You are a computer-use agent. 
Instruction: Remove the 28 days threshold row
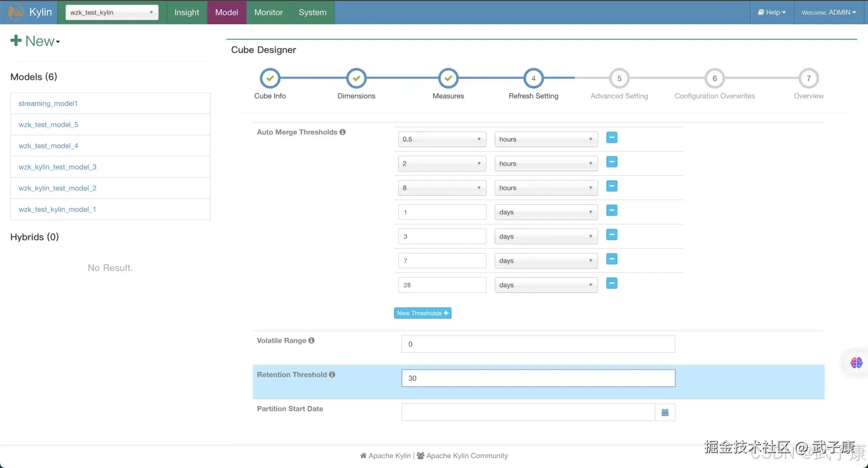point(612,283)
